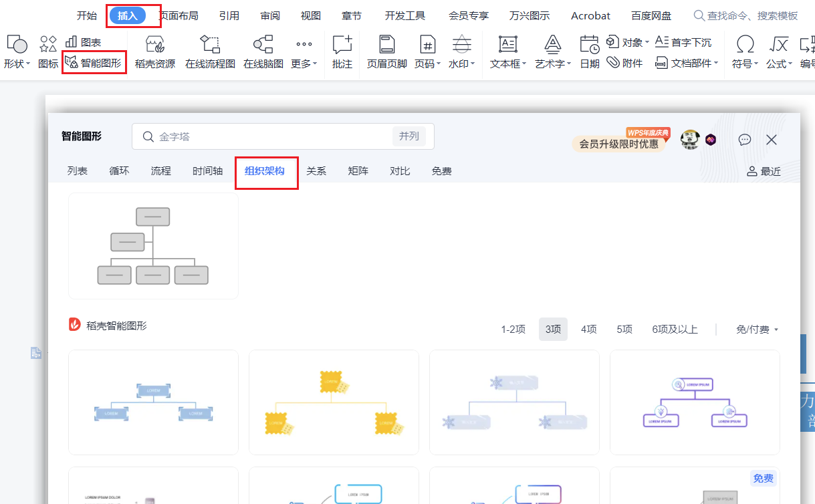
Task: Expand the 免/付费 filter dropdown
Action: tap(757, 330)
